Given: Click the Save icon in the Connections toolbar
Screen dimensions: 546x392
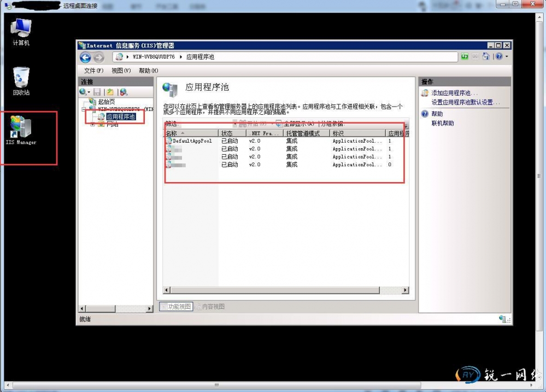Looking at the screenshot, I should (x=97, y=92).
